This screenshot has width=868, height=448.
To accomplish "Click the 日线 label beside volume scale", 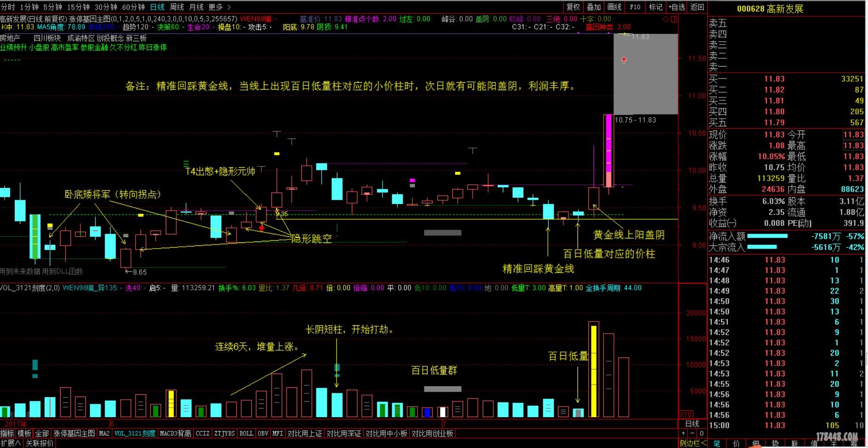I will 692,424.
